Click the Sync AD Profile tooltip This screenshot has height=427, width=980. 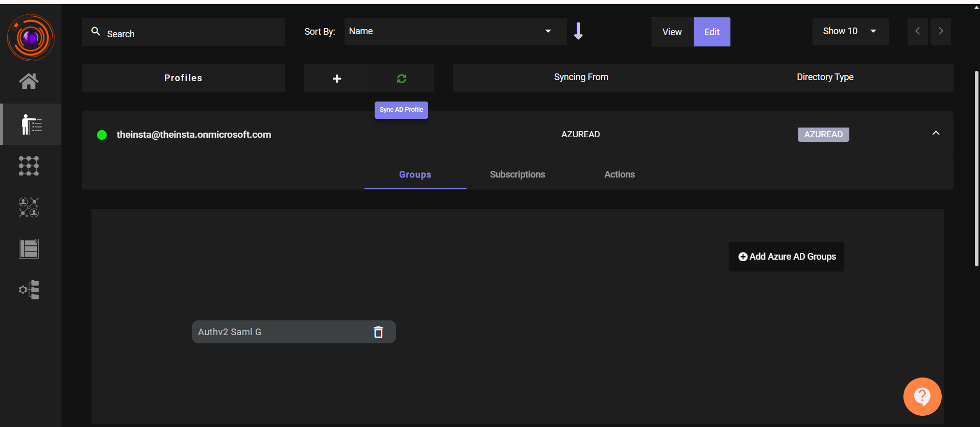point(401,110)
